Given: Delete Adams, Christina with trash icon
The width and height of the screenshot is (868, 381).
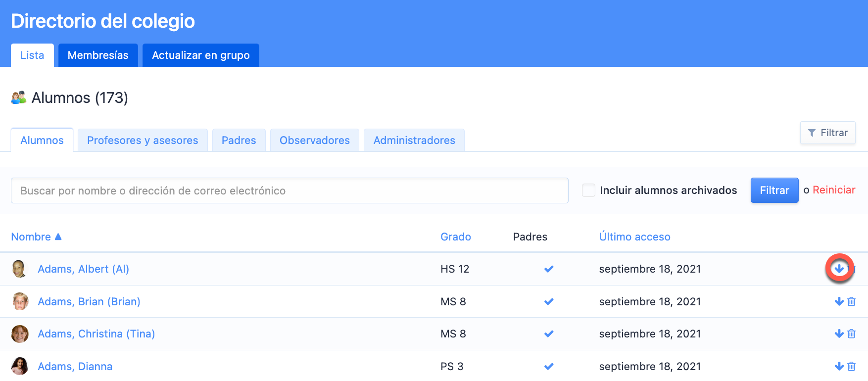Looking at the screenshot, I should pos(851,334).
